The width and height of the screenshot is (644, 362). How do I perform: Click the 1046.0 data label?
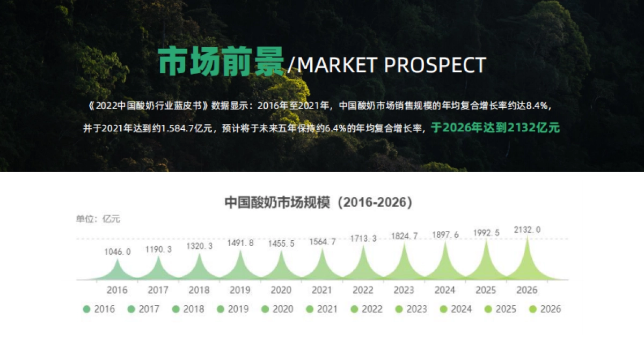click(x=117, y=252)
